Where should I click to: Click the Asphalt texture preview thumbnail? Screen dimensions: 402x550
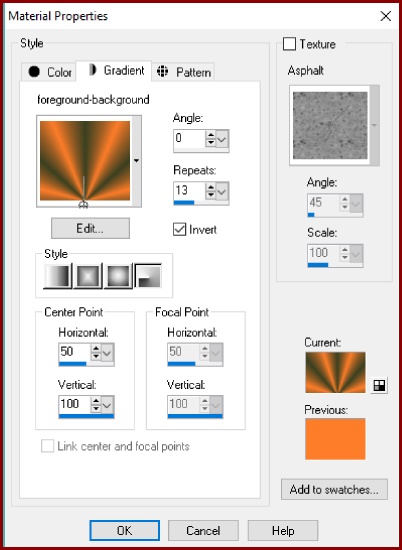pos(330,125)
